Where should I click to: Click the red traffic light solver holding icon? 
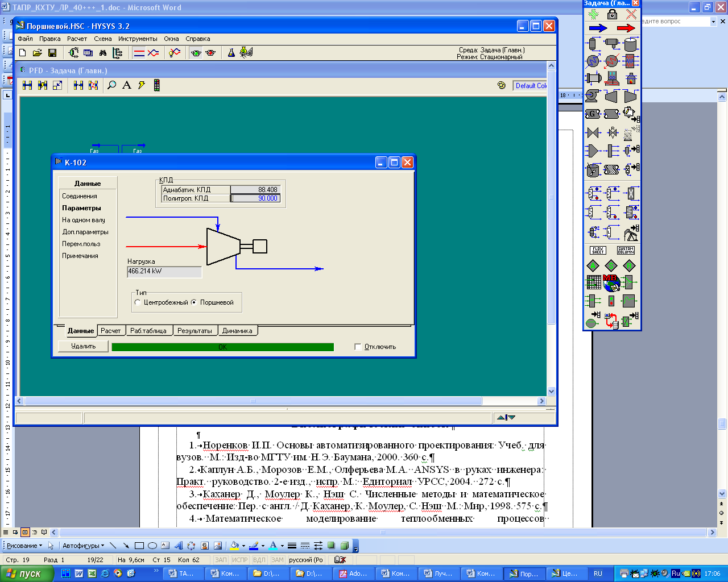click(x=211, y=53)
